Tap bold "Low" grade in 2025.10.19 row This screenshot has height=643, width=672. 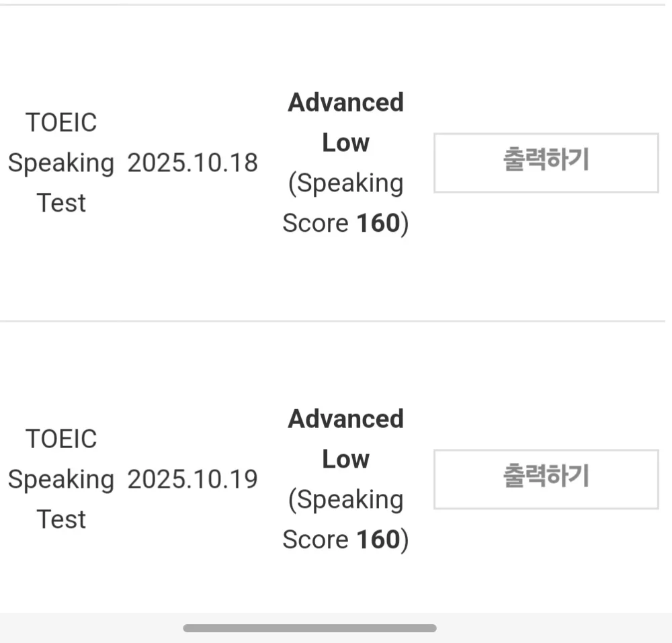click(345, 460)
